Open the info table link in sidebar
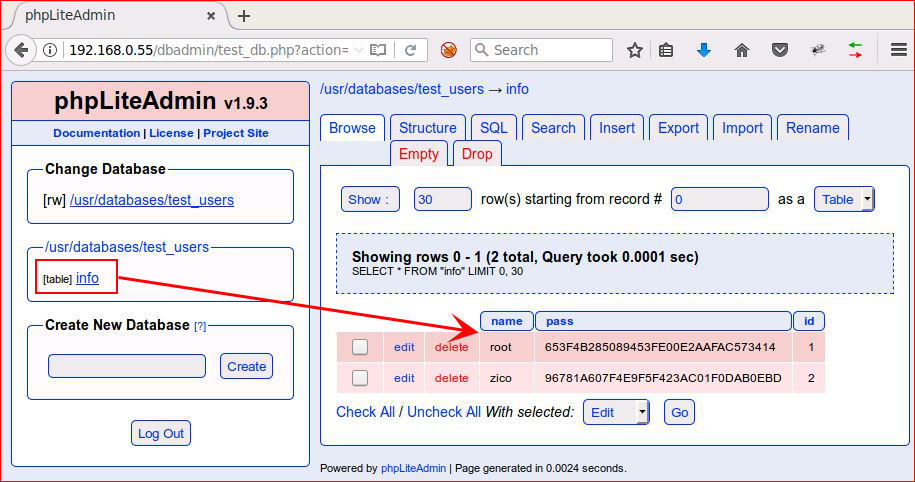The width and height of the screenshot is (915, 482). (87, 278)
